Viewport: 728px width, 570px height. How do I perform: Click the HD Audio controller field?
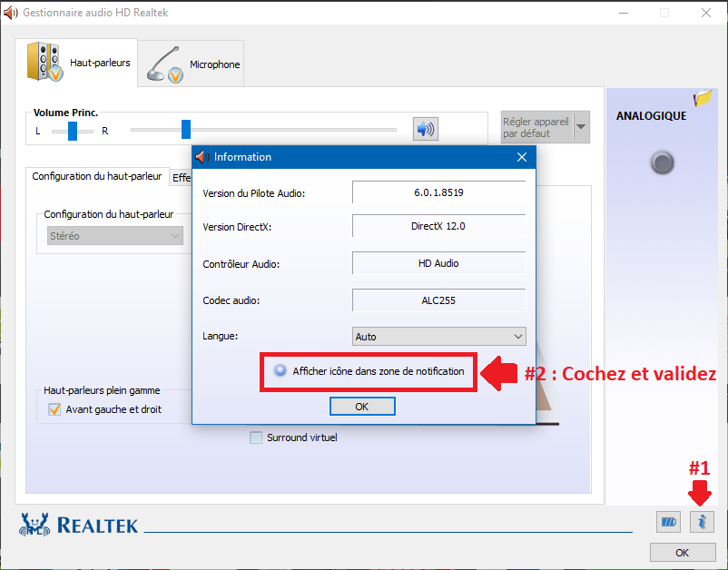[438, 263]
